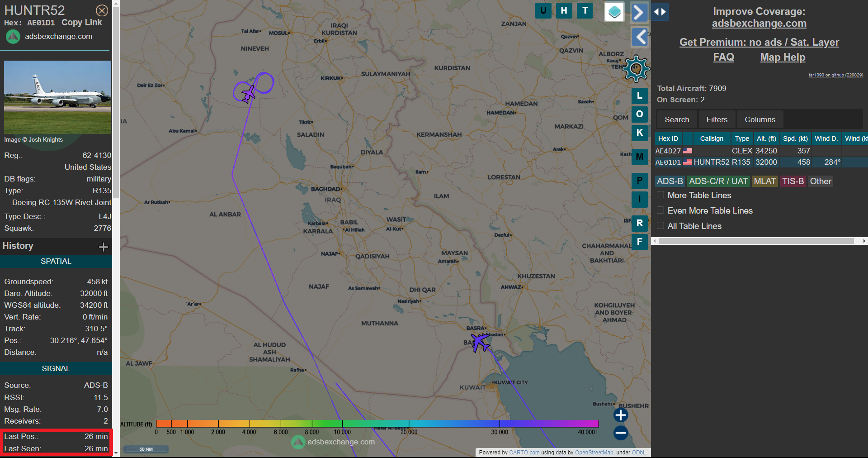The image size is (868, 458).
Task: Open the Filters tab
Action: pyautogui.click(x=717, y=119)
